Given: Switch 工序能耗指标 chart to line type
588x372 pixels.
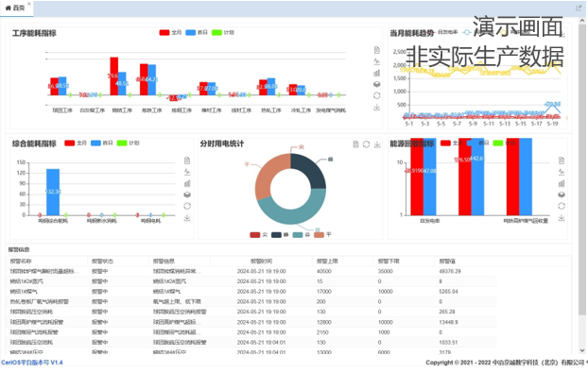Looking at the screenshot, I should click(377, 61).
